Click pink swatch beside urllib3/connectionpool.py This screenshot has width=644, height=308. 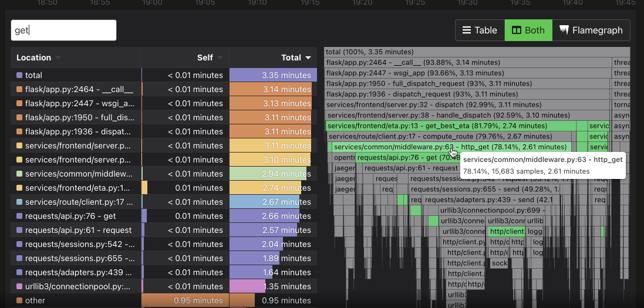19,286
